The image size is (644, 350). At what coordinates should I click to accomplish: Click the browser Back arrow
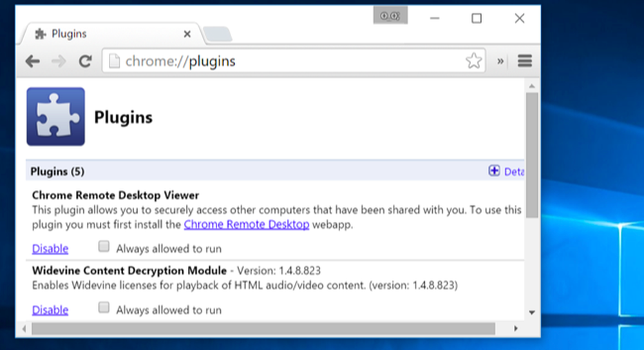[x=32, y=62]
